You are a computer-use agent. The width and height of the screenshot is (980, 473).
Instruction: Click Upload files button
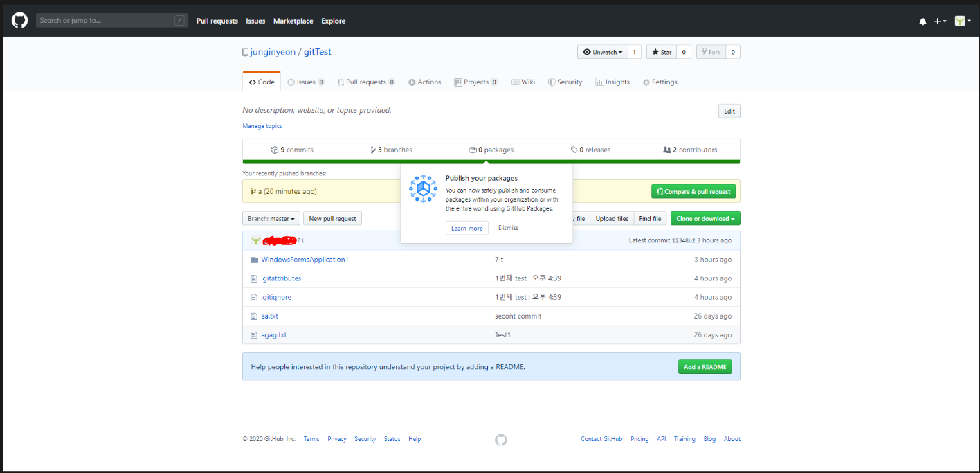[x=612, y=219]
